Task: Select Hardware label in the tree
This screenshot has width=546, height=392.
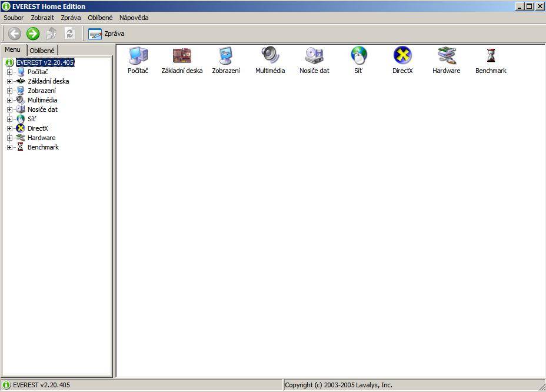Action: (41, 138)
